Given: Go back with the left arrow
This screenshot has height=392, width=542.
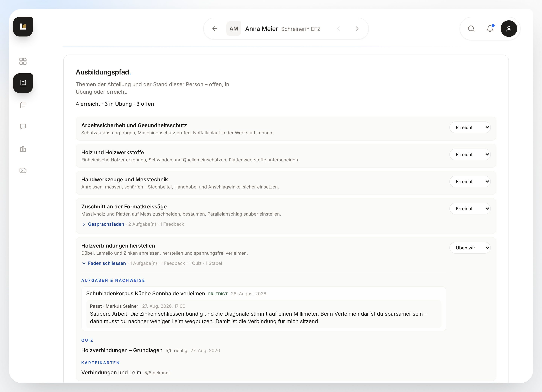Looking at the screenshot, I should 215,29.
